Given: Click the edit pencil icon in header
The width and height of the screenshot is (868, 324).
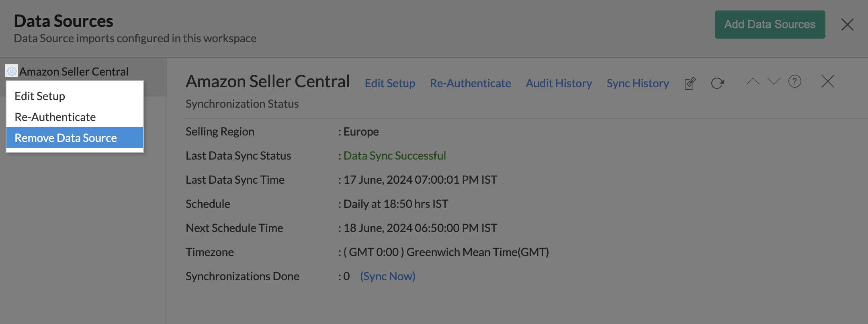Looking at the screenshot, I should [690, 83].
